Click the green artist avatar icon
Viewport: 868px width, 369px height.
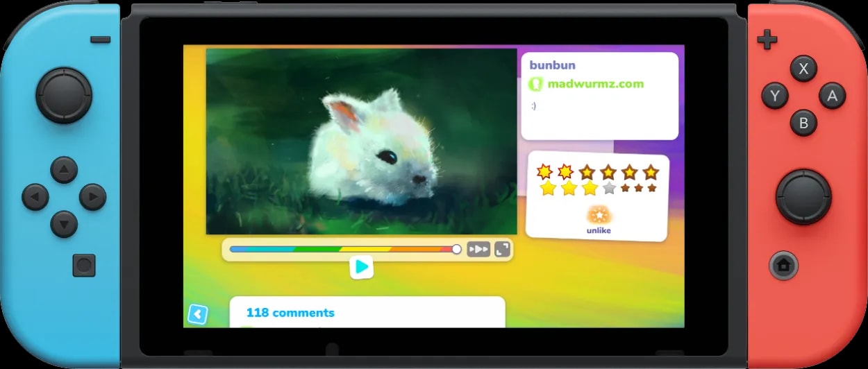pos(535,85)
